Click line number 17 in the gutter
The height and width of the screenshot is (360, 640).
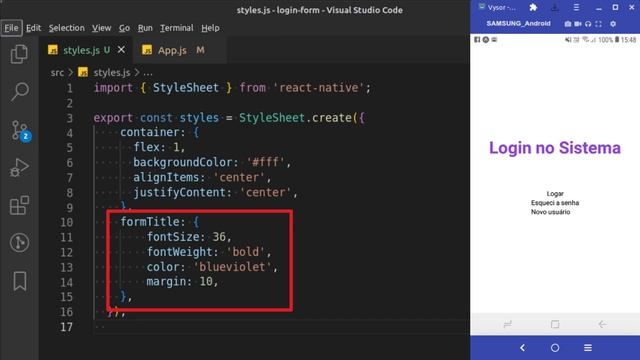[x=67, y=327]
